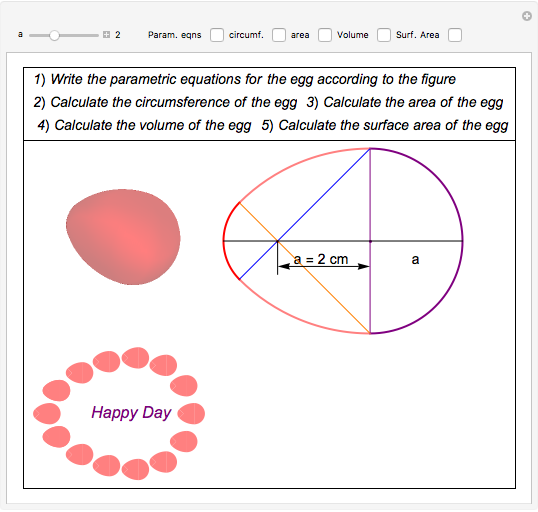
Task: Click the leftmost egg in the ring
Action: pyautogui.click(x=47, y=414)
